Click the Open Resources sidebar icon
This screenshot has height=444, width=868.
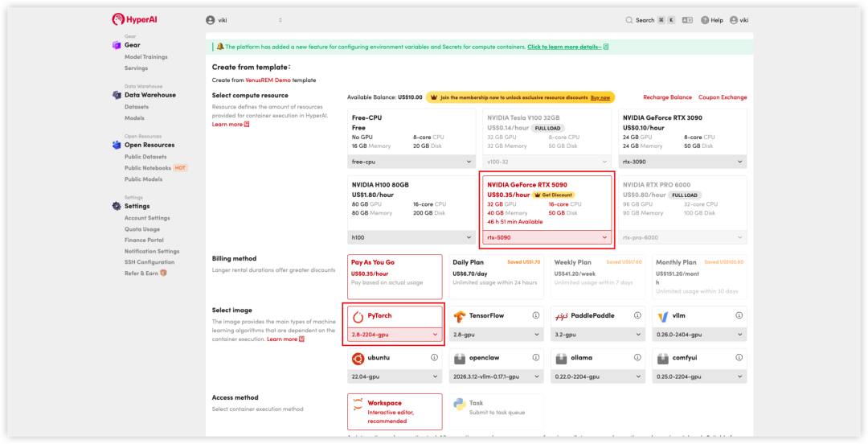pyautogui.click(x=117, y=145)
